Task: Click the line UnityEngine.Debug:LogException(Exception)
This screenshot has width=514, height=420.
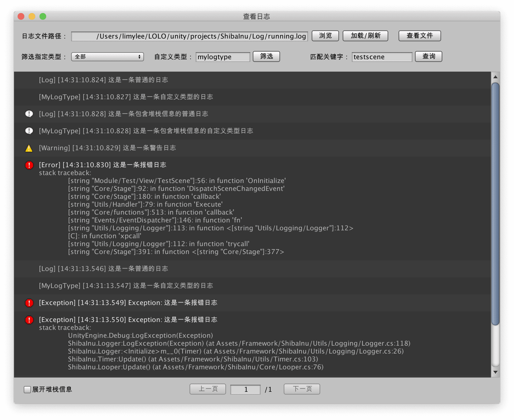Action: [x=140, y=336]
